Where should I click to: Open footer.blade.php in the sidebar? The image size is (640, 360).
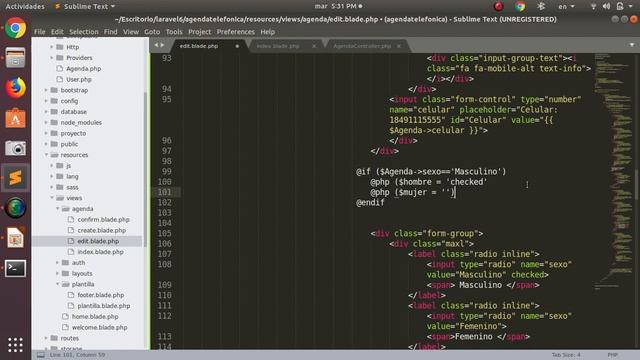point(100,295)
